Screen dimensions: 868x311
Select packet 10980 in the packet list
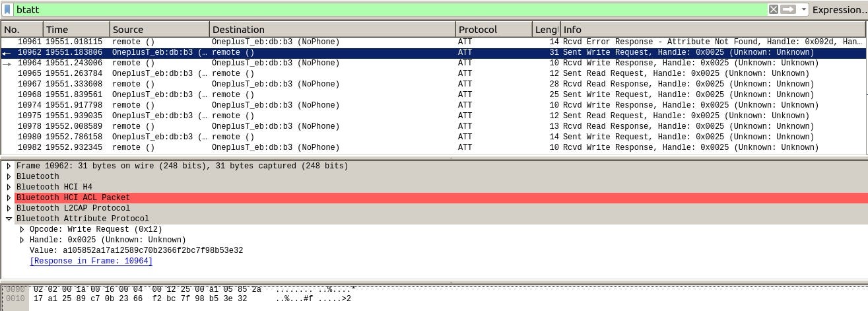(434, 137)
